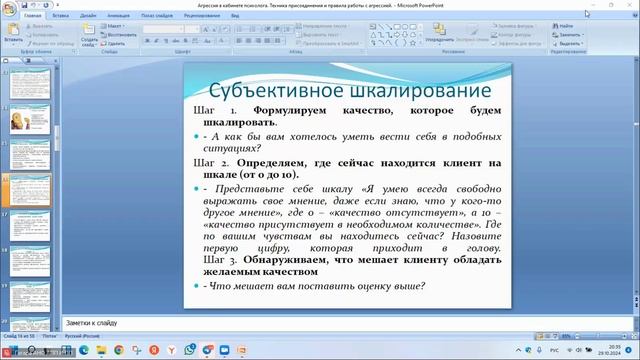The width and height of the screenshot is (640, 360).
Task: Click the Cut (Вырезать) command
Action: pos(39,26)
